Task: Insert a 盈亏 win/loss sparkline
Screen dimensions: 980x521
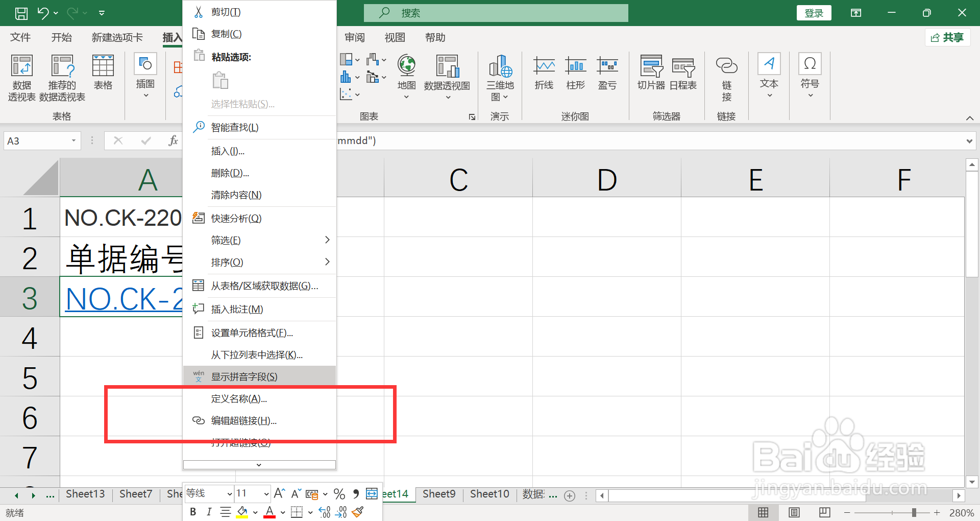Action: [607, 72]
